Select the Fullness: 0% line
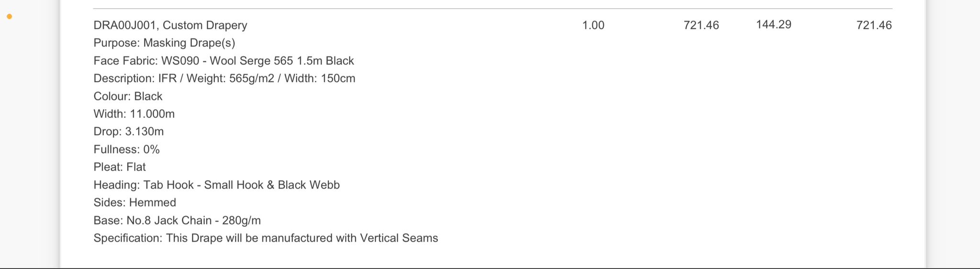Screen dimensions: 980x269 (126, 149)
